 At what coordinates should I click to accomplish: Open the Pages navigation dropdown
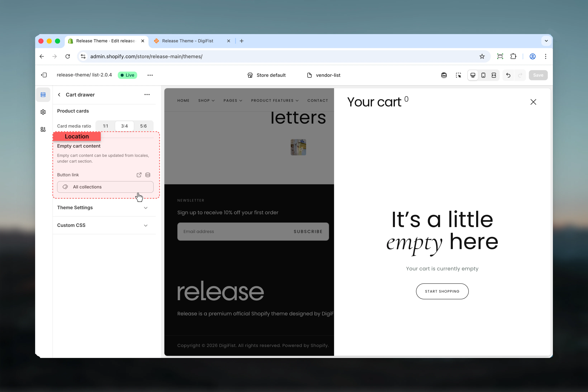tap(233, 100)
